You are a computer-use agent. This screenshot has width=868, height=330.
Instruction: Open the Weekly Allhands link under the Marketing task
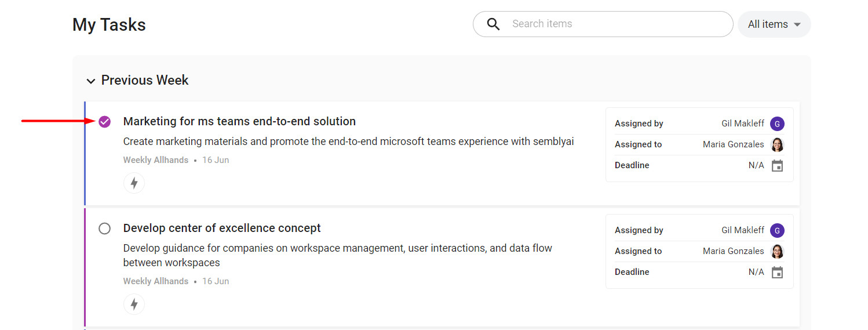click(x=156, y=160)
